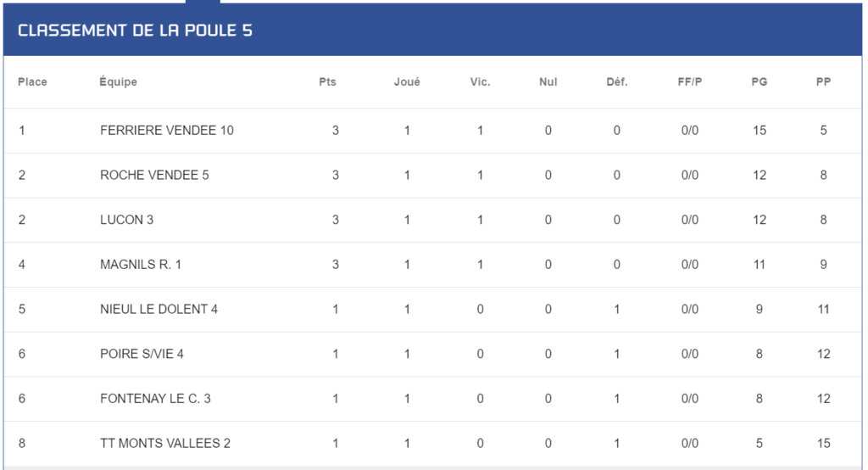Click the PG column header
This screenshot has width=868, height=470.
[x=759, y=82]
